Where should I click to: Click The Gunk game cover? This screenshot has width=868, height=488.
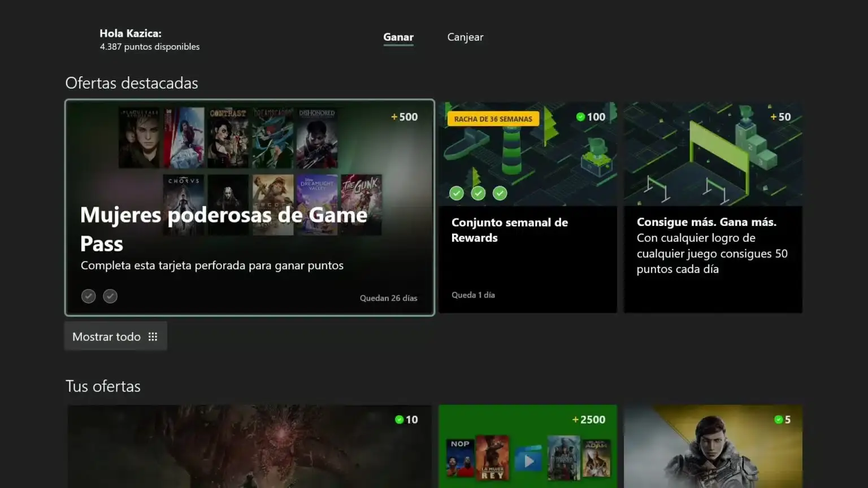pos(362,204)
